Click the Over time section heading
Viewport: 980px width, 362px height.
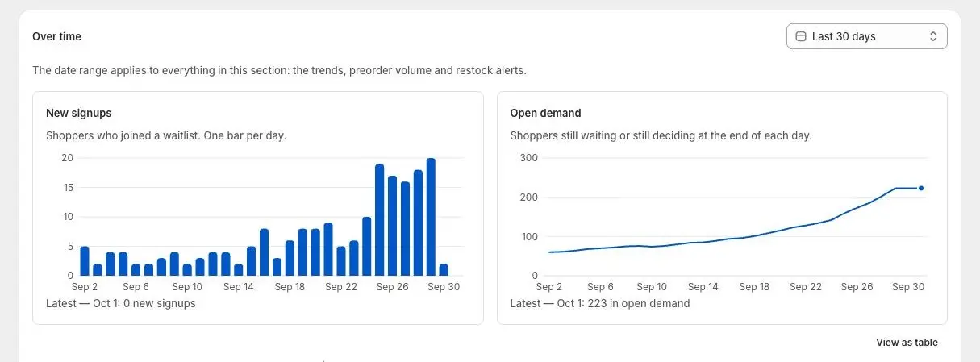(56, 36)
